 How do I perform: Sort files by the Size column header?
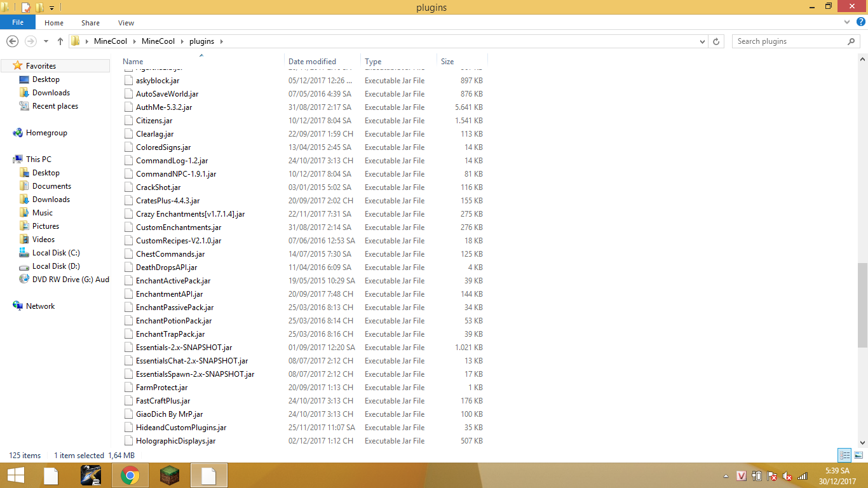462,62
